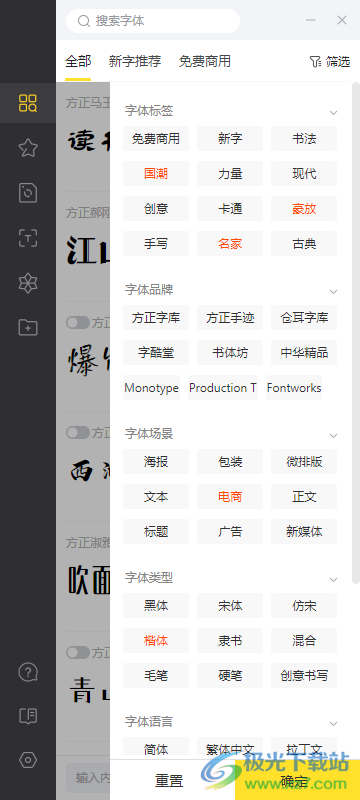Pick the 文本 scene chip
This screenshot has width=360, height=800.
pyautogui.click(x=156, y=496)
